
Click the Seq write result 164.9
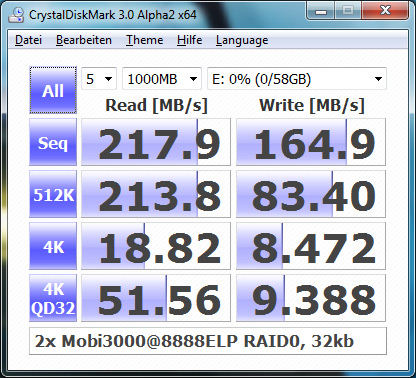point(311,142)
